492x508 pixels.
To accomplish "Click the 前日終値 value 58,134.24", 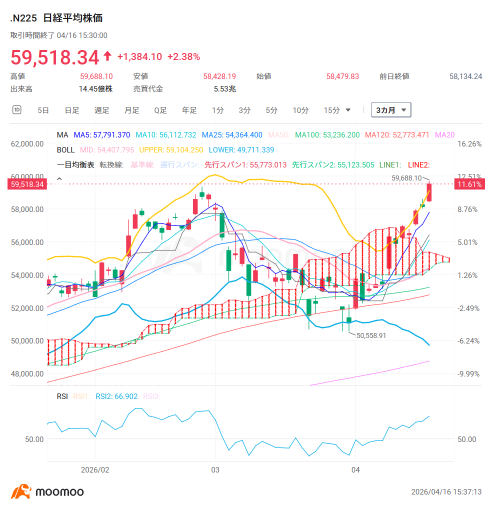I will click(466, 76).
